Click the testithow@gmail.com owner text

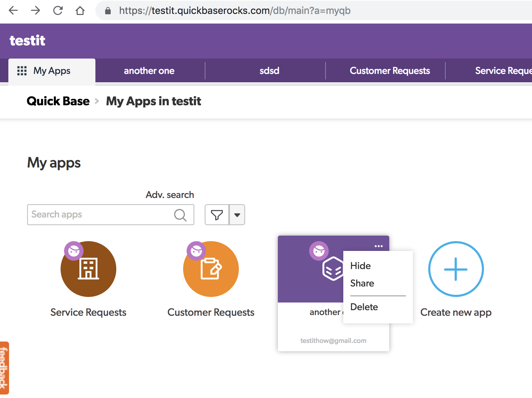tap(334, 340)
